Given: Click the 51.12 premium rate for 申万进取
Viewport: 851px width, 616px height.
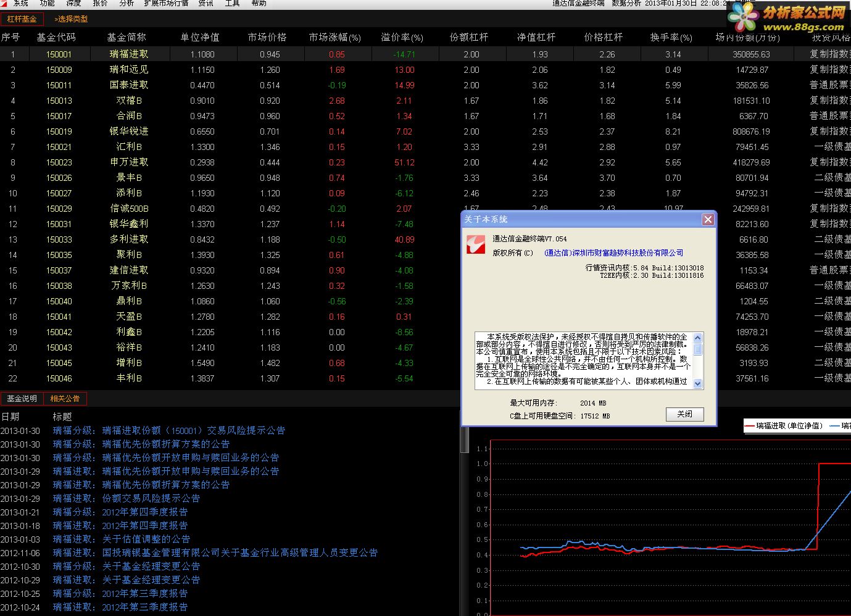Looking at the screenshot, I should click(404, 162).
